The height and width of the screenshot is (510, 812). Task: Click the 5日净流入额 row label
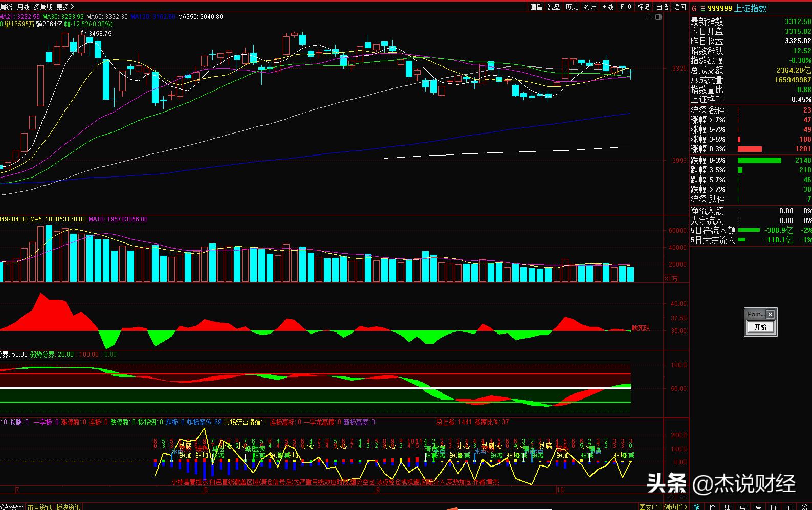713,230
